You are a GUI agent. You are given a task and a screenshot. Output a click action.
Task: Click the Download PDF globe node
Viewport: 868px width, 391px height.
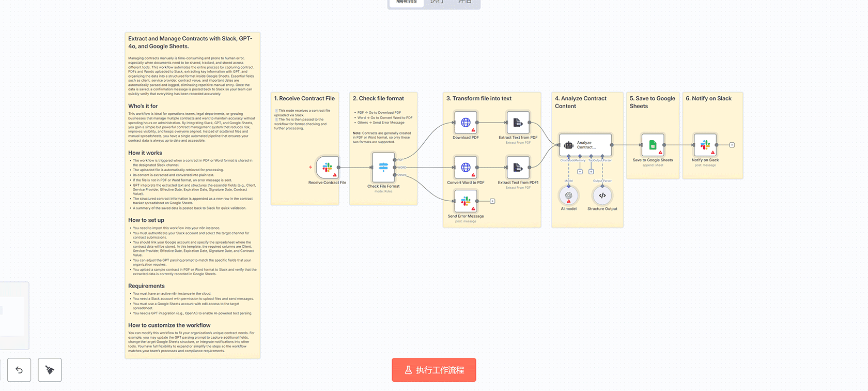coord(466,123)
